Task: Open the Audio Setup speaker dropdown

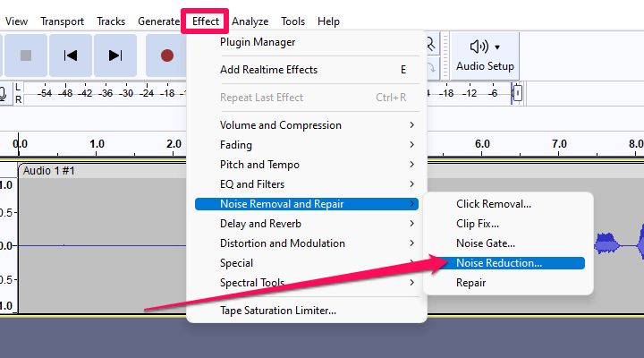Action: click(x=485, y=55)
